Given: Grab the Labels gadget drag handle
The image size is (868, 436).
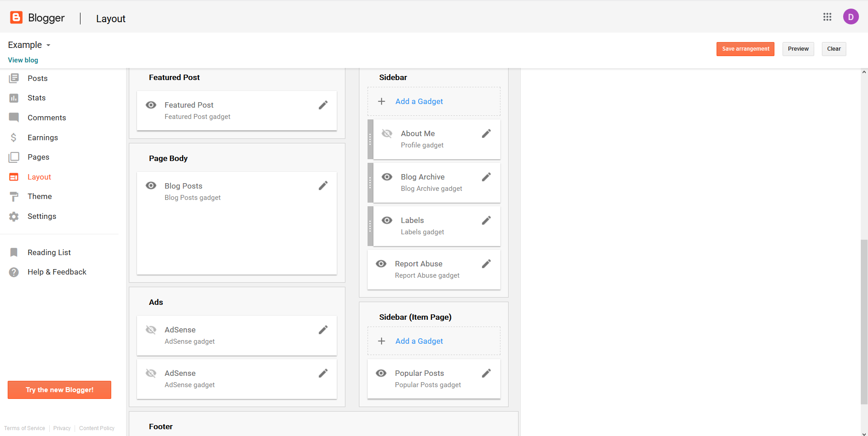Looking at the screenshot, I should [370, 226].
